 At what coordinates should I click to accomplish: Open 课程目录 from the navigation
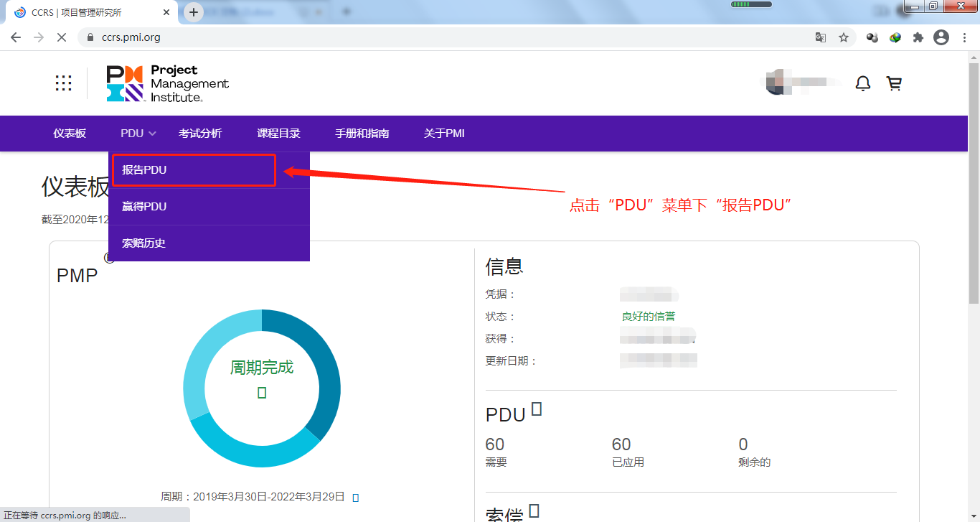pos(278,133)
